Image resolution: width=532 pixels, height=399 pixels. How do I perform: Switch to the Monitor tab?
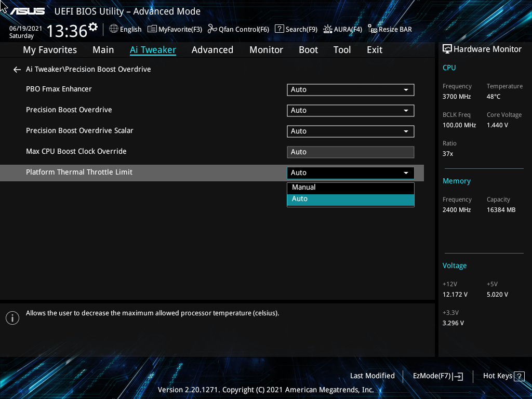(266, 49)
